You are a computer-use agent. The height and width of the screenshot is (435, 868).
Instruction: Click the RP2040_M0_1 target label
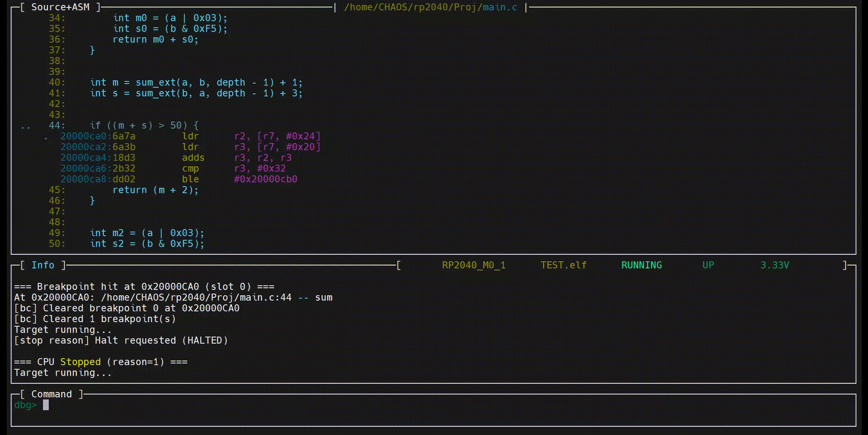(474, 265)
